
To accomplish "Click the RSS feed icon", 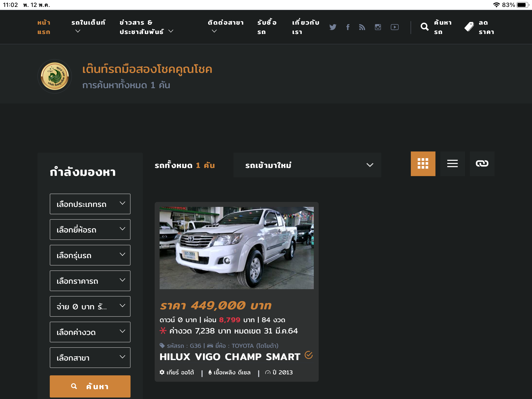I will point(362,27).
